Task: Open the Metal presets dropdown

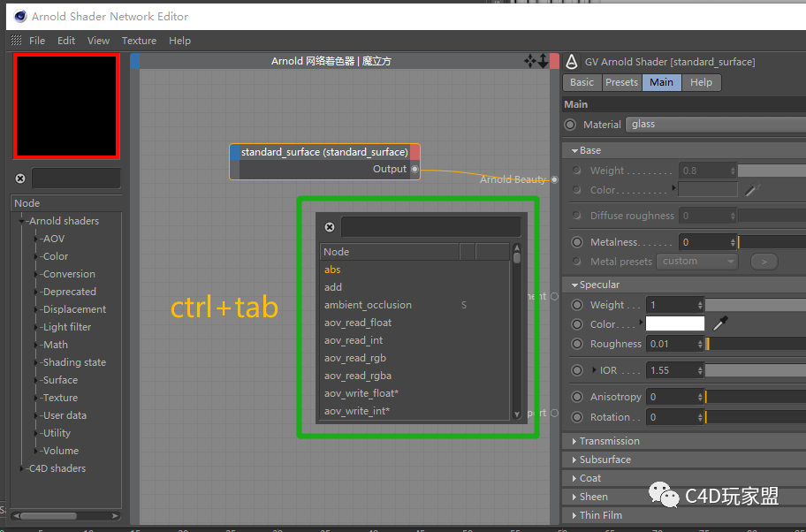Action: [698, 261]
